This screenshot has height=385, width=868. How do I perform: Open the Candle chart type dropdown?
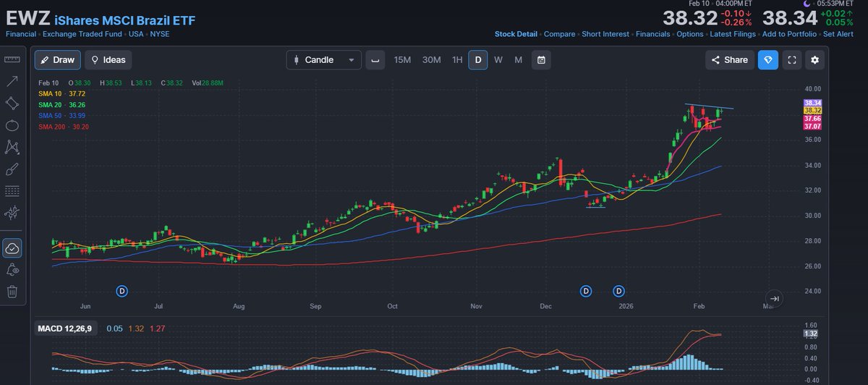[323, 60]
